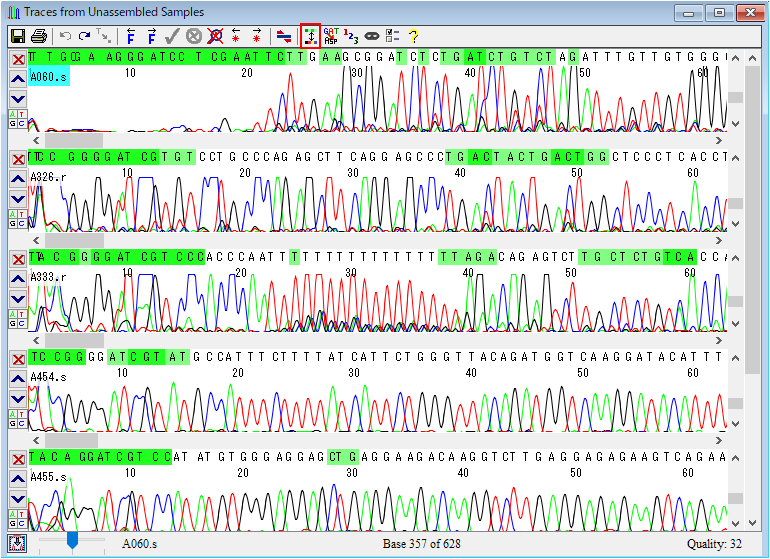This screenshot has width=770, height=559.
Task: Click the chain link synchronize icon
Action: (372, 36)
